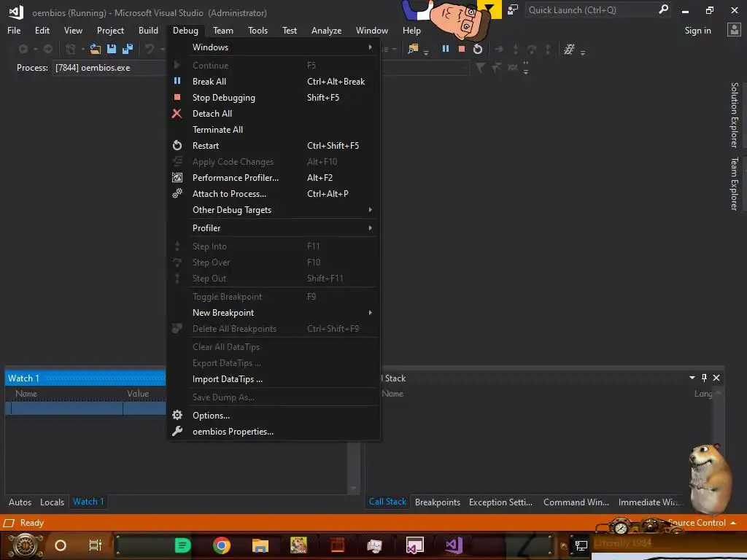Open the Call Stack window options dropdown arrow
The width and height of the screenshot is (747, 560).
click(692, 378)
